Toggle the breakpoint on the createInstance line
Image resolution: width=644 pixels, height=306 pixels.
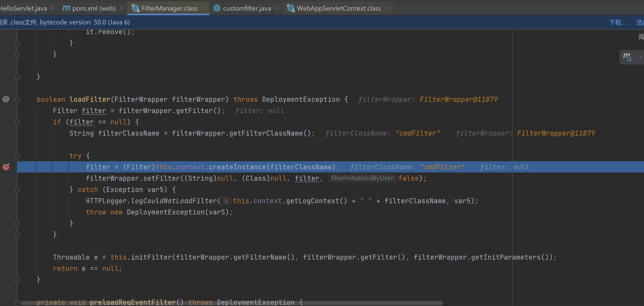(6, 167)
